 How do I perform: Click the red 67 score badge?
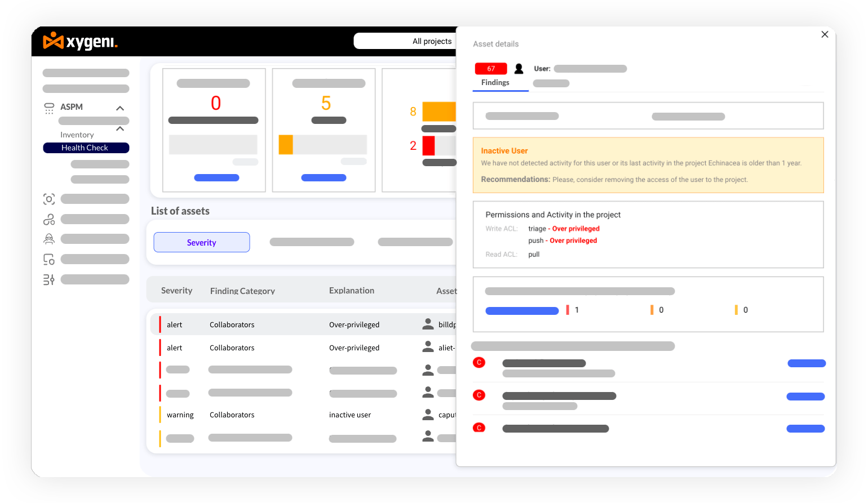coord(491,69)
